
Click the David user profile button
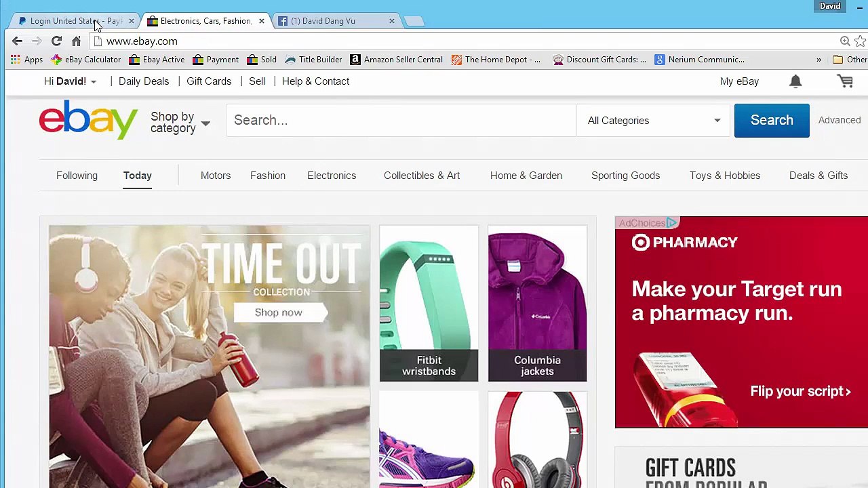click(x=830, y=6)
